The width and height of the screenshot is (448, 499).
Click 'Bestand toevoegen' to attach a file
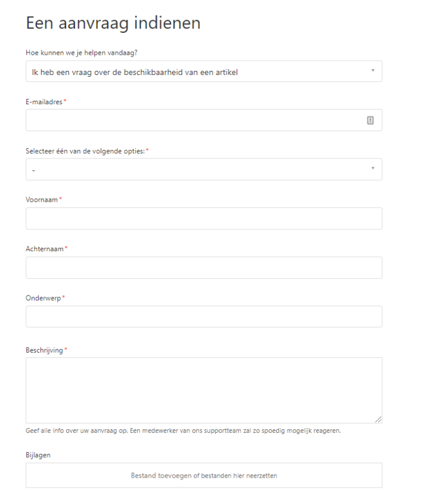(204, 476)
